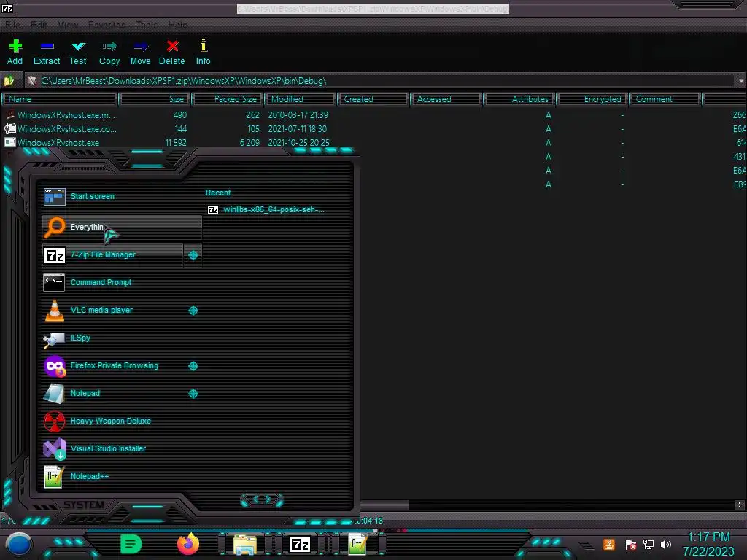This screenshot has width=747, height=560.
Task: Open recent item winlibs-x86_64-posix-seh
Action: coord(267,209)
